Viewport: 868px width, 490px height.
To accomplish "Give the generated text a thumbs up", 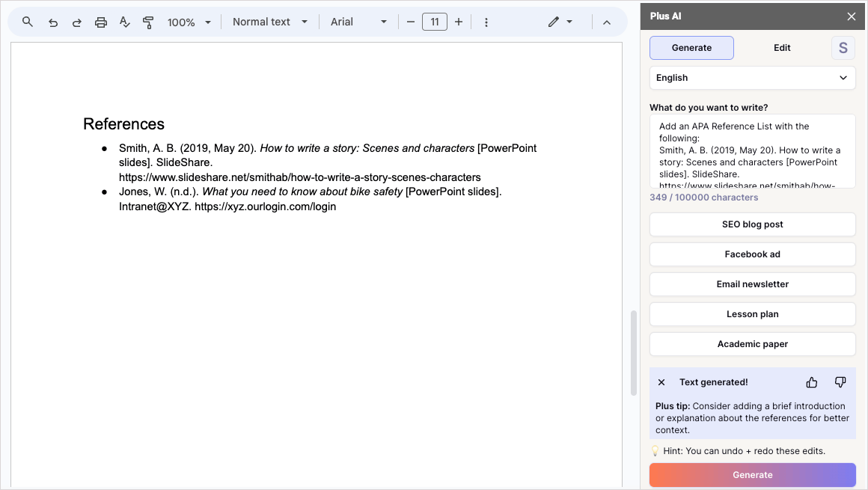I will (811, 382).
